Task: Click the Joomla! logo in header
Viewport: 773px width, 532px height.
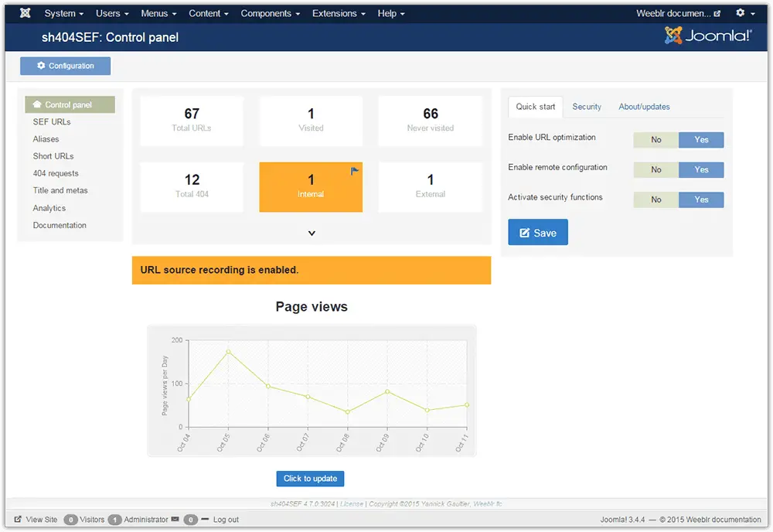Action: click(708, 36)
